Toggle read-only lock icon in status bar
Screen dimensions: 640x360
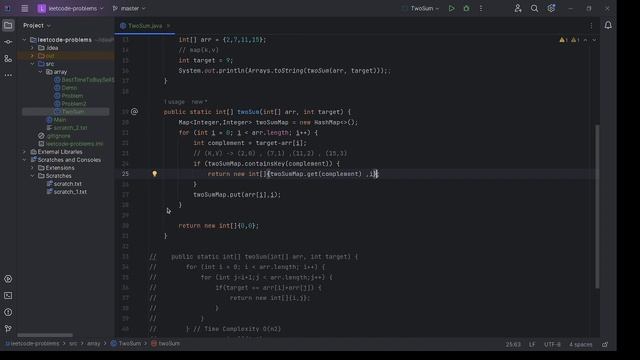tap(605, 344)
